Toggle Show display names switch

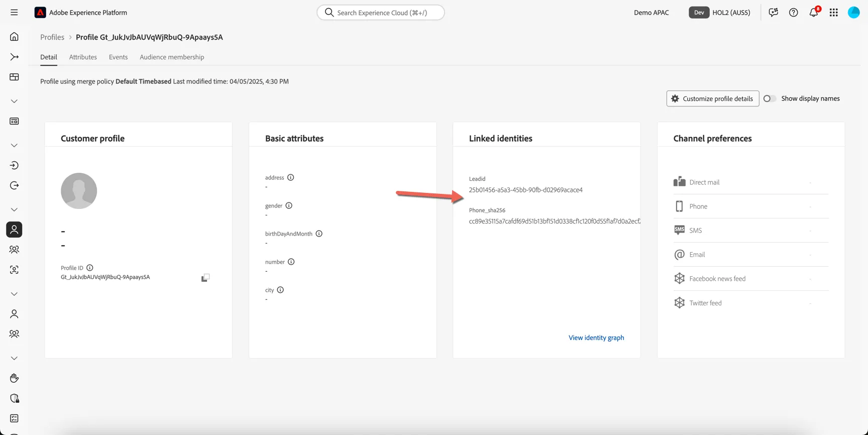pos(770,98)
